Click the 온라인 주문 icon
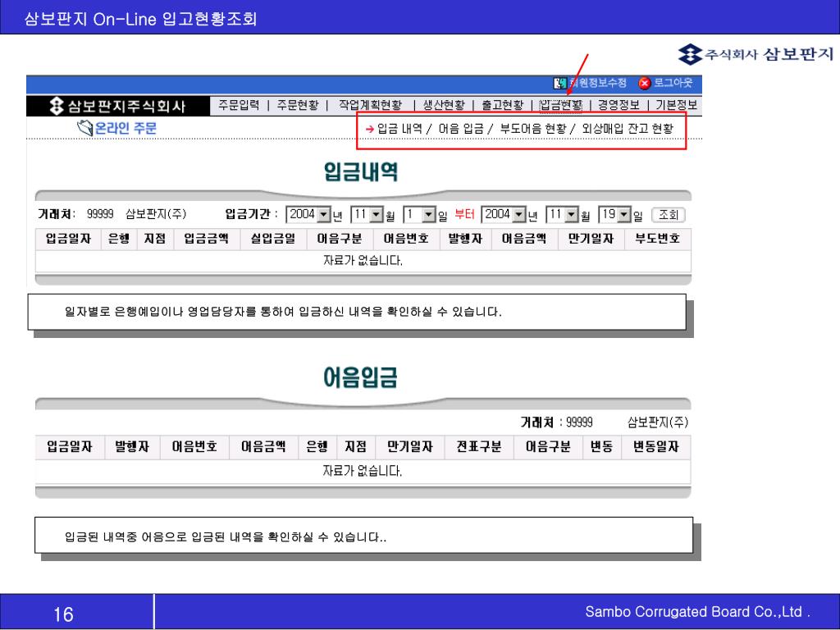This screenshot has width=840, height=630. click(x=84, y=128)
